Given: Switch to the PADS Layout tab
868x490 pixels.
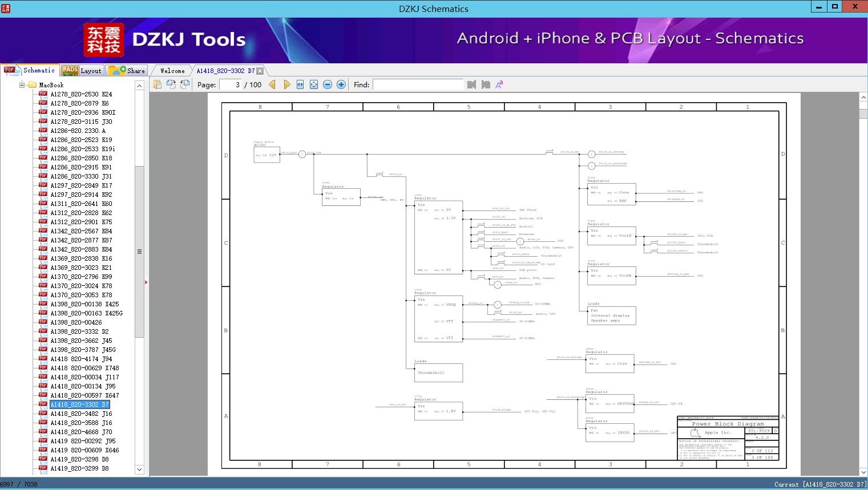Looking at the screenshot, I should tap(82, 71).
